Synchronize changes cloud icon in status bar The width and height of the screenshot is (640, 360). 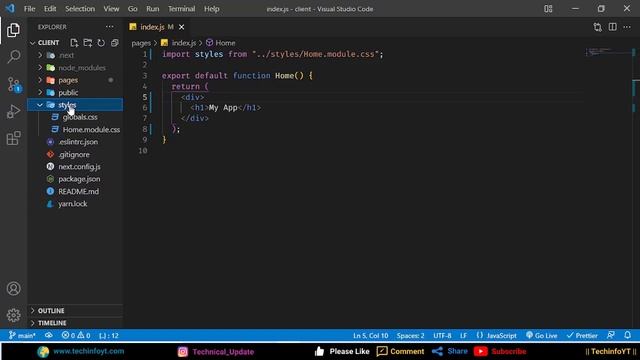point(49,336)
